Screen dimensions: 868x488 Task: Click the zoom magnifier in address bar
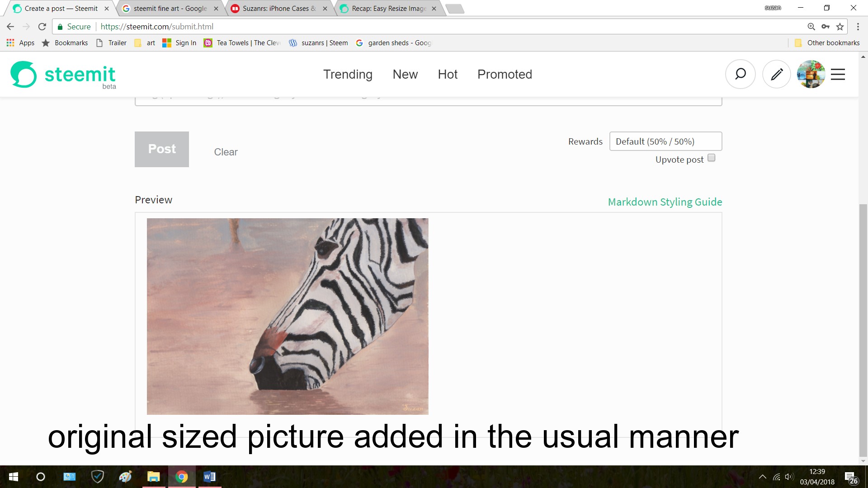tap(811, 27)
